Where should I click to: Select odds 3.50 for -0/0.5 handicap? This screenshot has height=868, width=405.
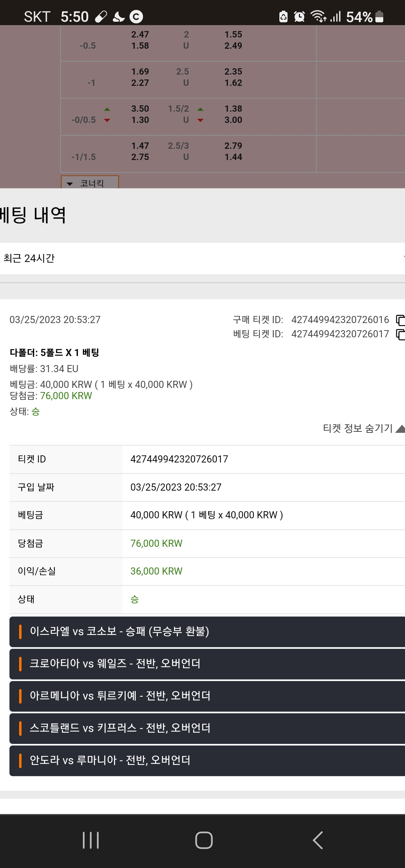click(x=140, y=109)
